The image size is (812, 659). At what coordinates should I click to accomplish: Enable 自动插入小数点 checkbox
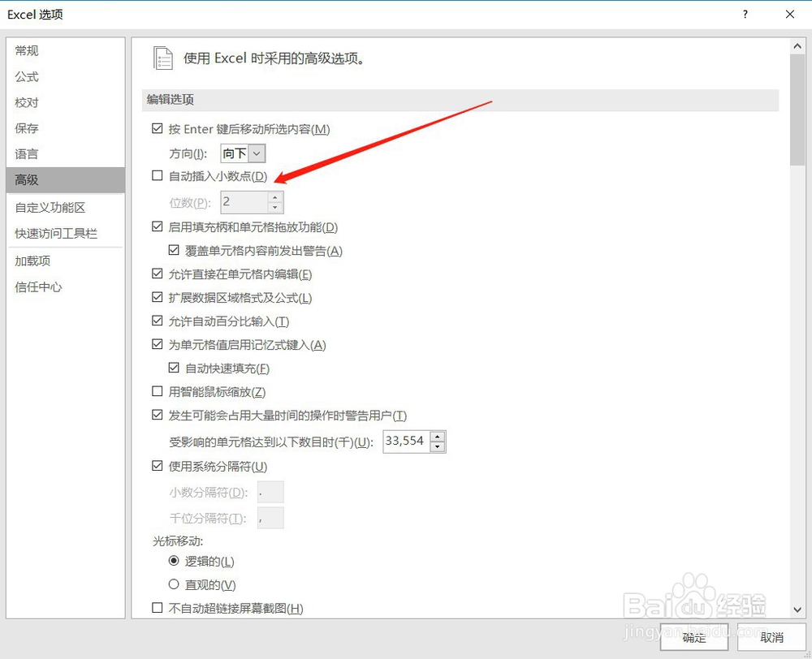pyautogui.click(x=158, y=175)
